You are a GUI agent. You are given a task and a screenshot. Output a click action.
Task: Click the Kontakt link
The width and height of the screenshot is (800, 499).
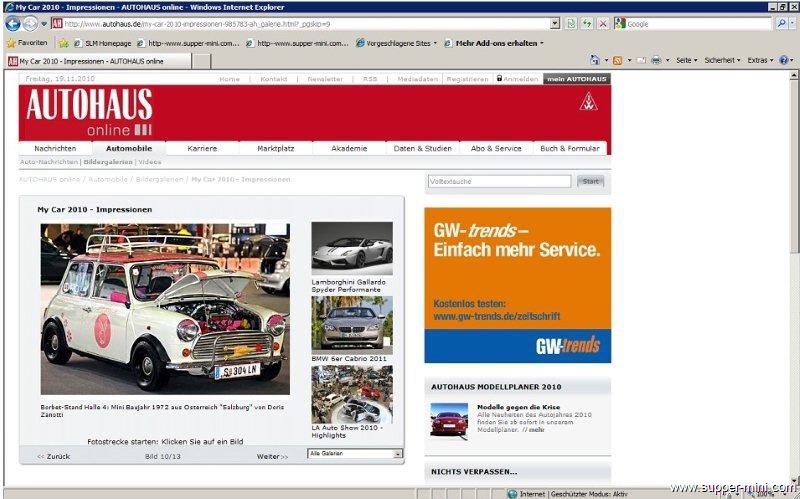click(x=273, y=79)
